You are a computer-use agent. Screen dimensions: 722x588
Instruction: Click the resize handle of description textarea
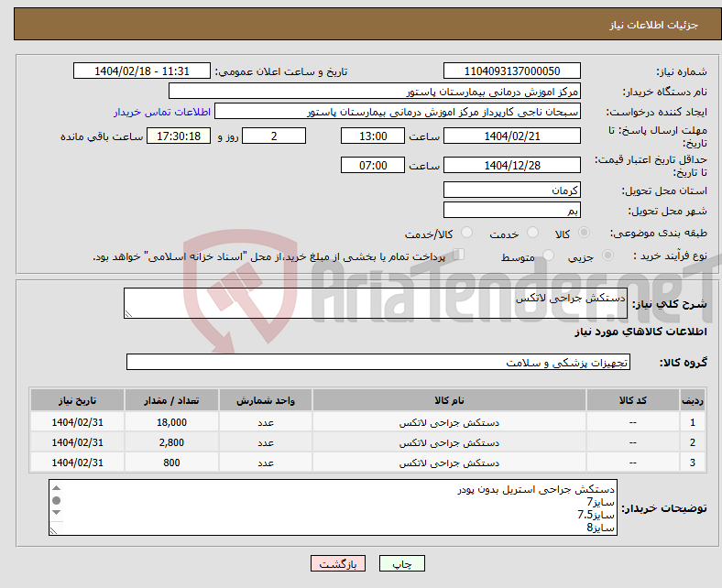128,314
